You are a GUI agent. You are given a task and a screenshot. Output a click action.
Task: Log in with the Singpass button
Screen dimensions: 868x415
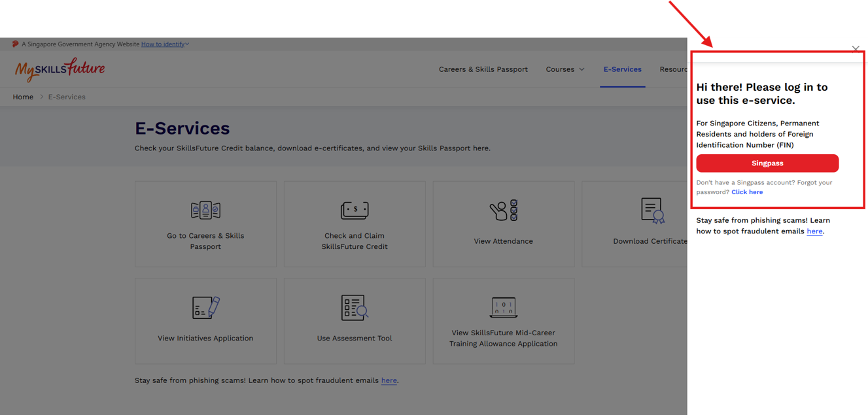767,163
